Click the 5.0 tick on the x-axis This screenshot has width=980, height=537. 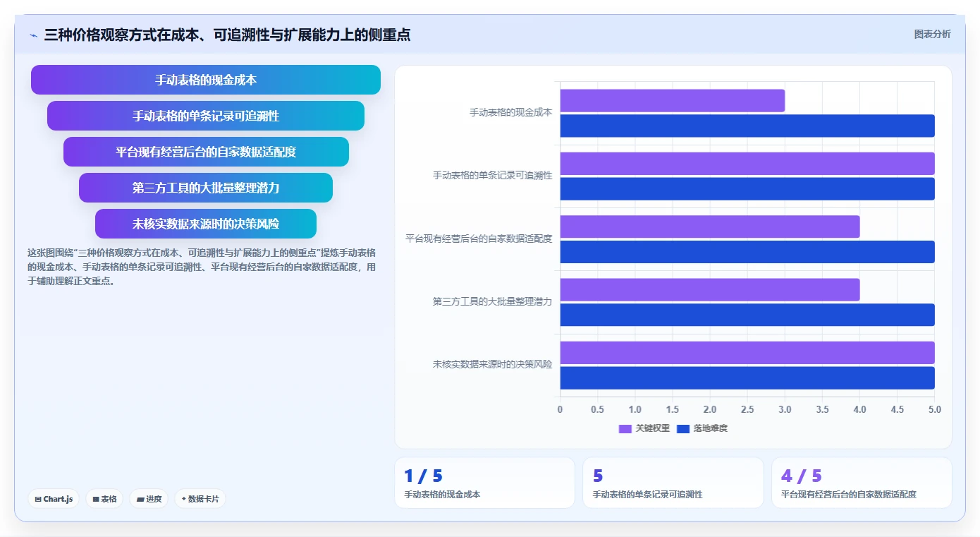click(934, 409)
